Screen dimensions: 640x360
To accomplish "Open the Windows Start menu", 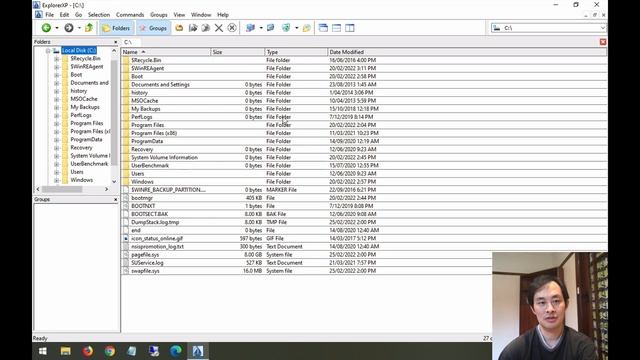I will [43, 351].
